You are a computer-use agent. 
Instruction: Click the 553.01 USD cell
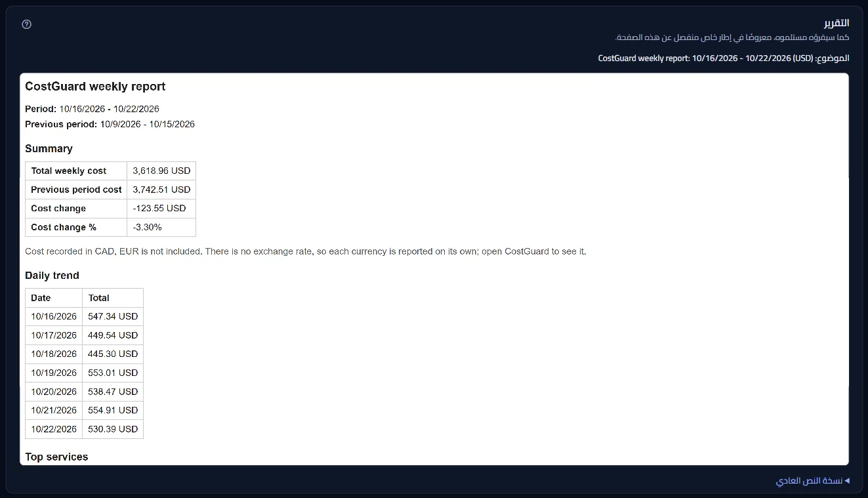pyautogui.click(x=113, y=373)
